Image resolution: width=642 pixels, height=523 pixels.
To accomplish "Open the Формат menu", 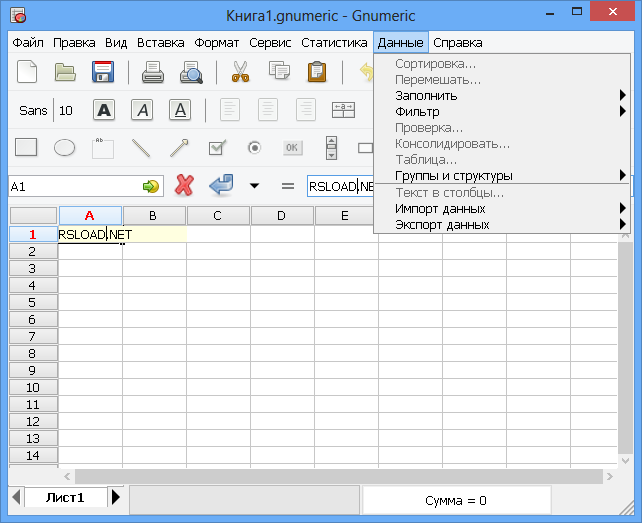I will click(x=217, y=43).
